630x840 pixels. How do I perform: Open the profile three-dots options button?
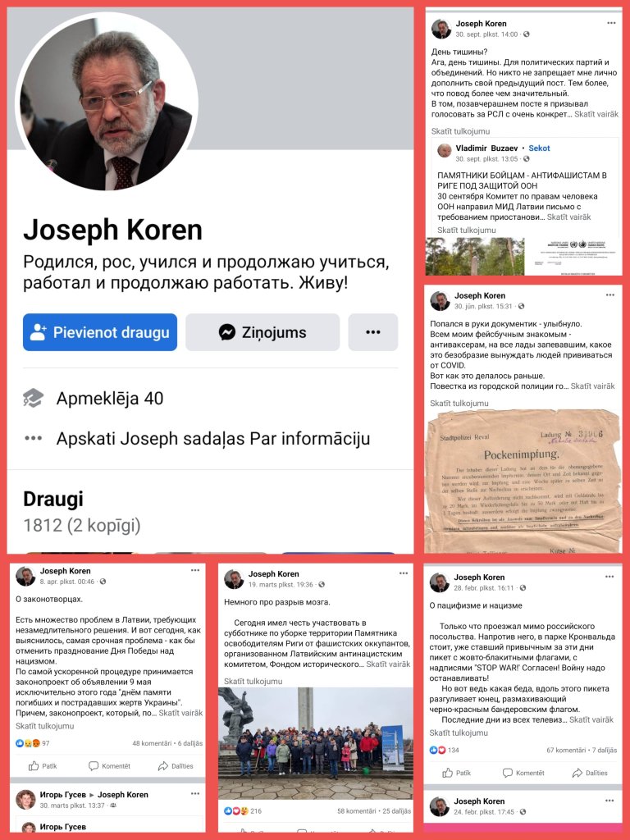click(373, 332)
